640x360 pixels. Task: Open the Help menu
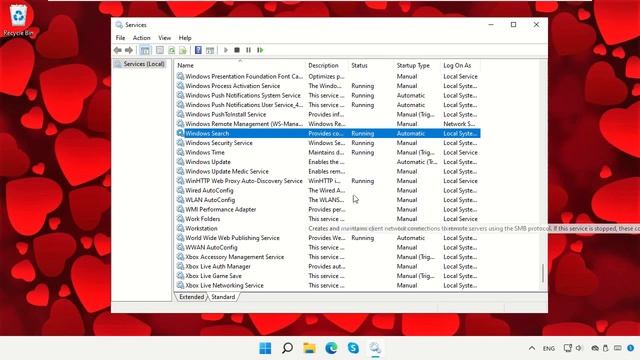click(185, 38)
